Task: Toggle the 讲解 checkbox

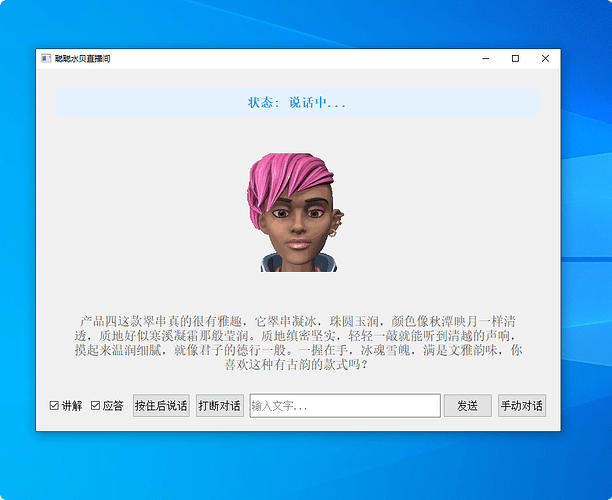Action: click(54, 406)
